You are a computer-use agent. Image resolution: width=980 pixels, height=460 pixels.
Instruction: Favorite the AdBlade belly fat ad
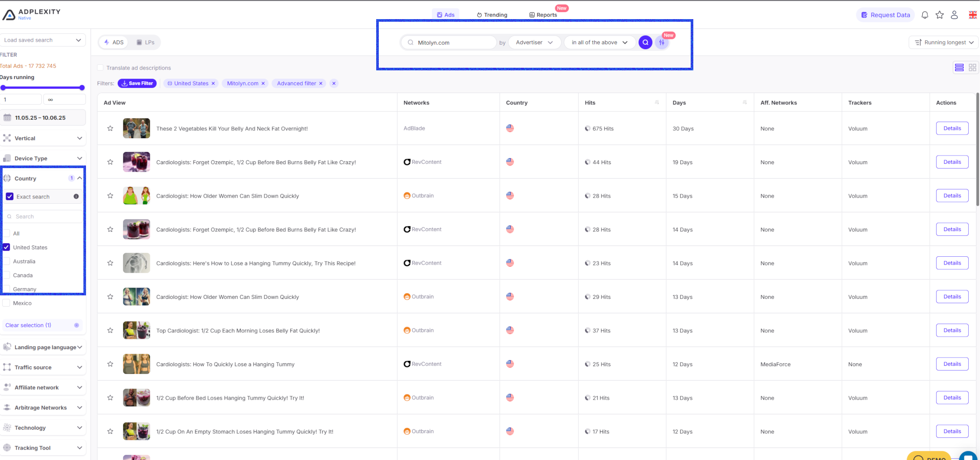click(x=110, y=129)
